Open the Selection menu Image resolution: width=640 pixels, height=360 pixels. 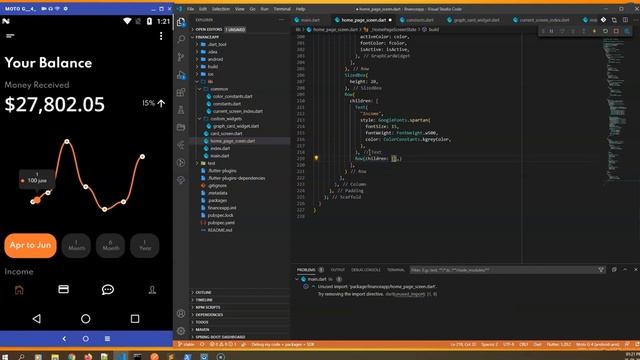click(221, 9)
